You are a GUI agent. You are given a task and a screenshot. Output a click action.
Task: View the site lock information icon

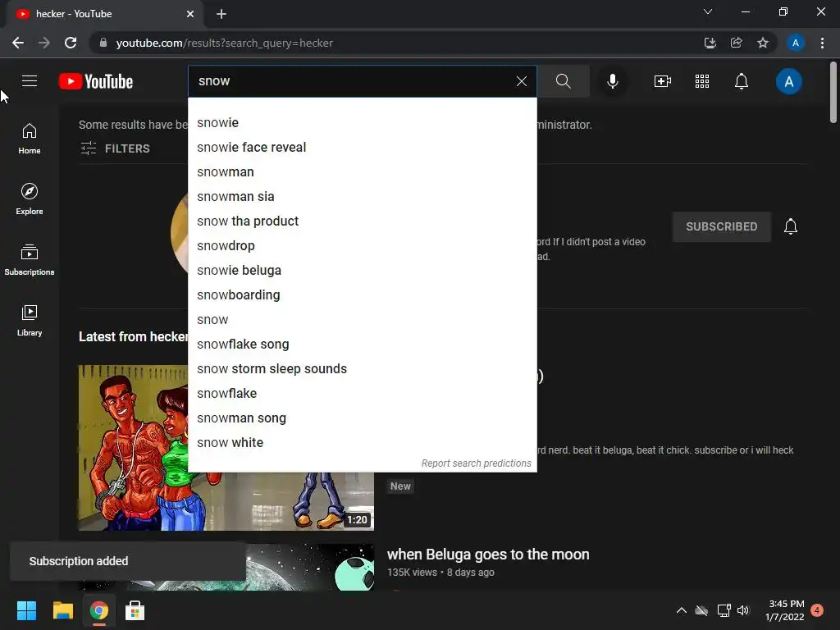pos(103,43)
